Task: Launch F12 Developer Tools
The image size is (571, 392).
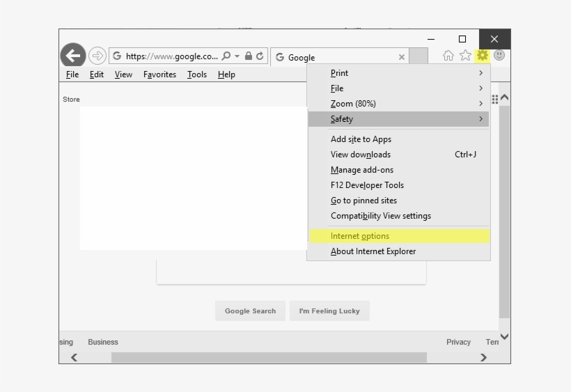Action: tap(398, 185)
